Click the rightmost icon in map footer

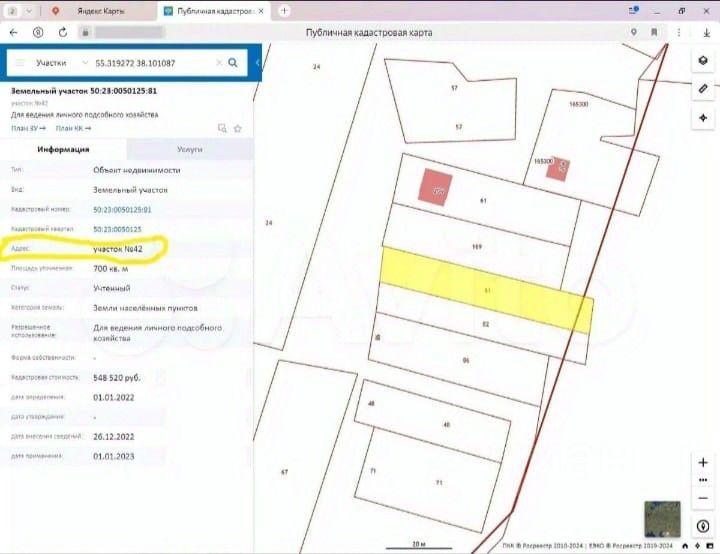[710, 546]
